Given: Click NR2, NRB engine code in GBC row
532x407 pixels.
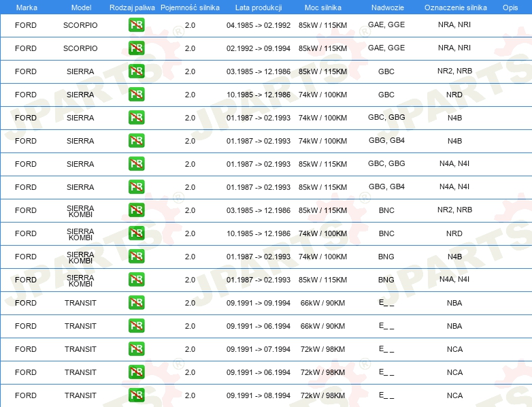Looking at the screenshot, I should click(x=454, y=71).
